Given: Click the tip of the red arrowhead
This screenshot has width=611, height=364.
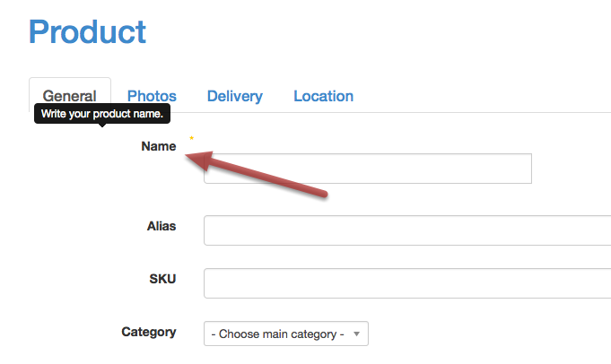Looking at the screenshot, I should [x=187, y=156].
